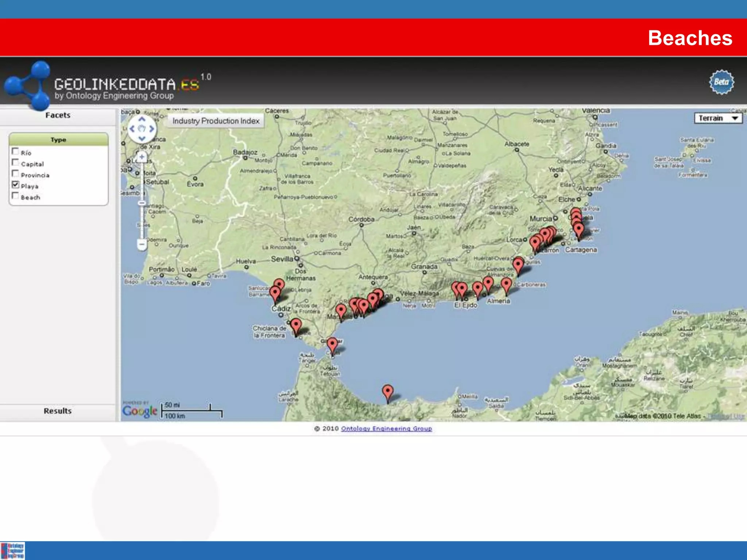
Task: Pan the map down with arrow
Action: 142,138
